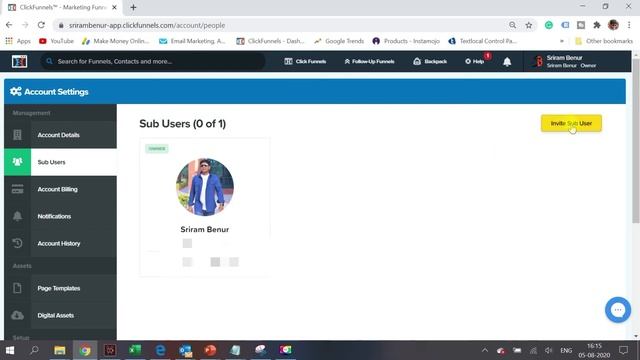
Task: Open the Products Instamojo bookmark
Action: coord(406,41)
